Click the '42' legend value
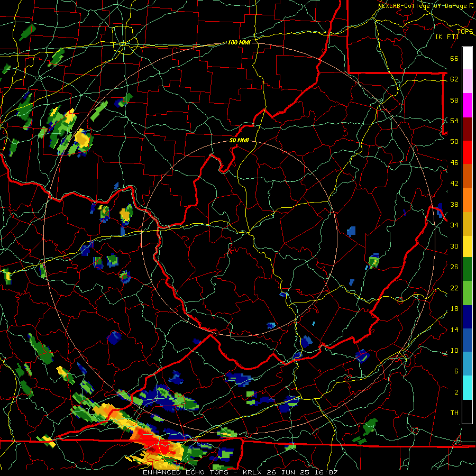 pyautogui.click(x=454, y=184)
